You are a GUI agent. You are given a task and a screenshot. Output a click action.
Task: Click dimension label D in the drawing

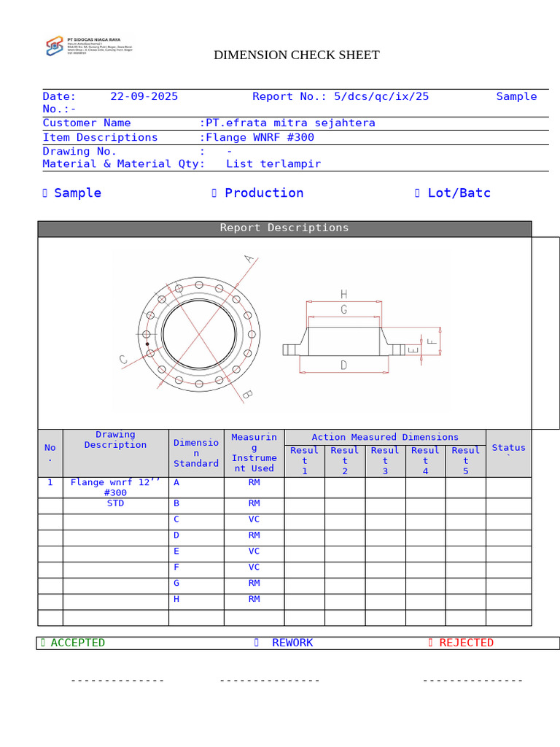click(x=344, y=365)
